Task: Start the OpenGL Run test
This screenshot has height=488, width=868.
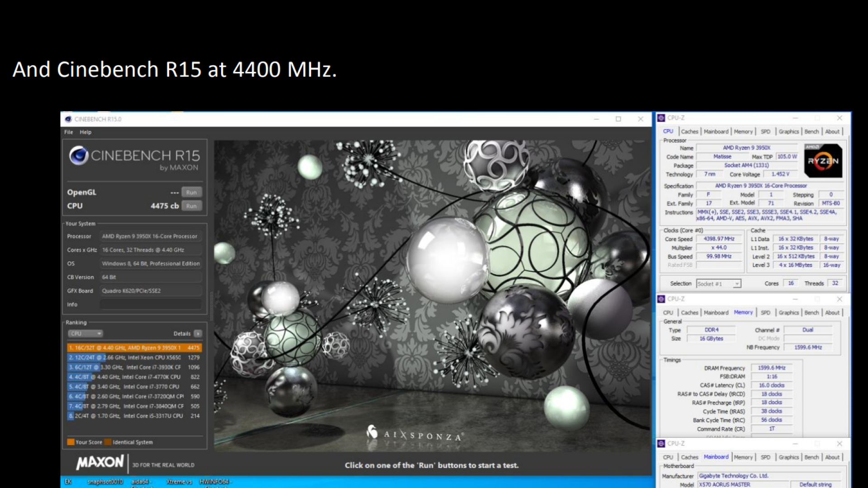Action: tap(191, 192)
